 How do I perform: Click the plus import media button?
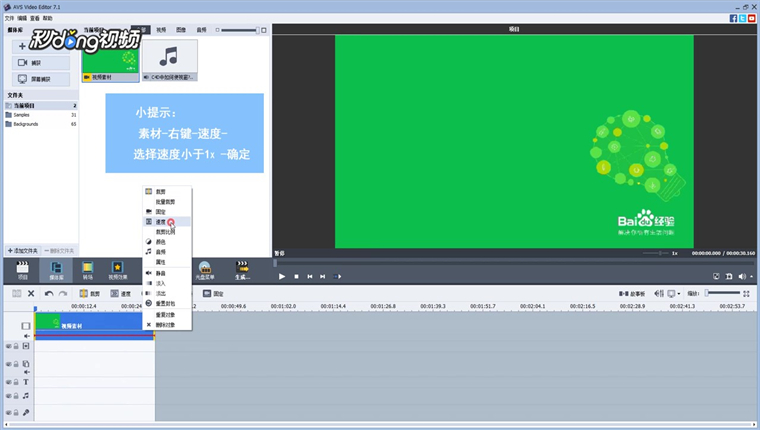click(22, 47)
